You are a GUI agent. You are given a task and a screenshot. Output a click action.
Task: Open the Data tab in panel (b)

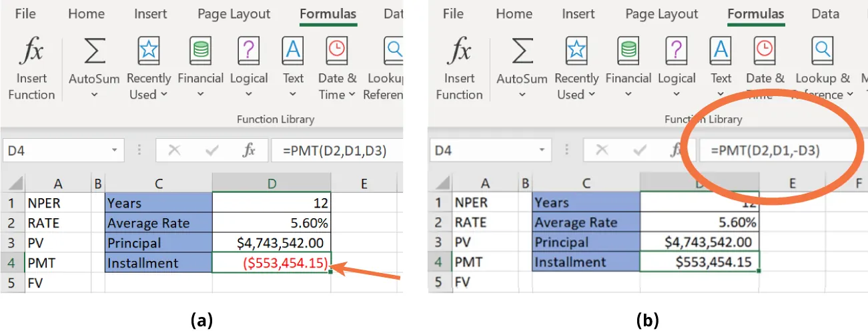coord(825,14)
